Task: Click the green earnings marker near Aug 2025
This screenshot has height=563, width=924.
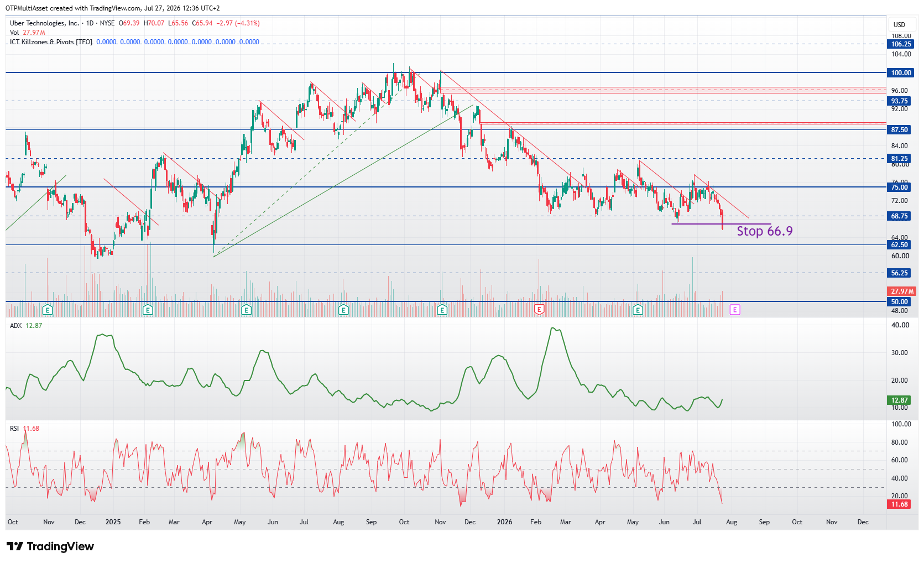Action: (x=343, y=310)
